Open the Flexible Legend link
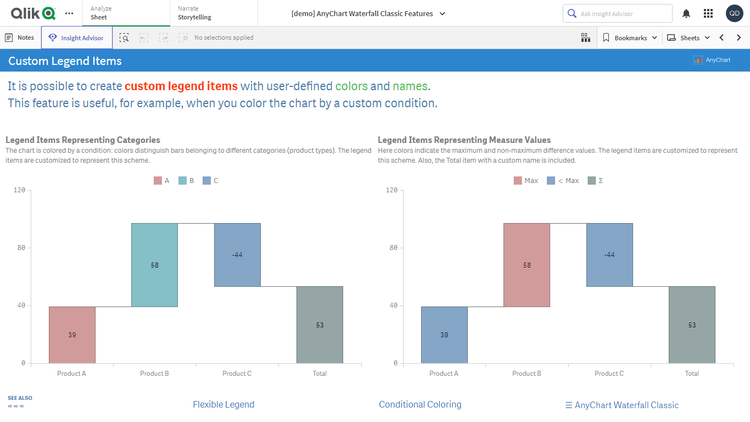This screenshot has width=750, height=422. (x=223, y=405)
